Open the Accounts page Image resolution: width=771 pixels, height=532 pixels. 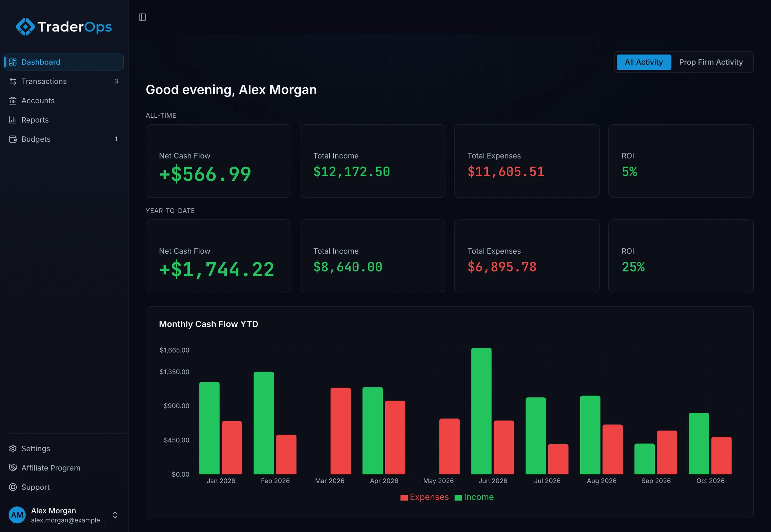(x=64, y=101)
